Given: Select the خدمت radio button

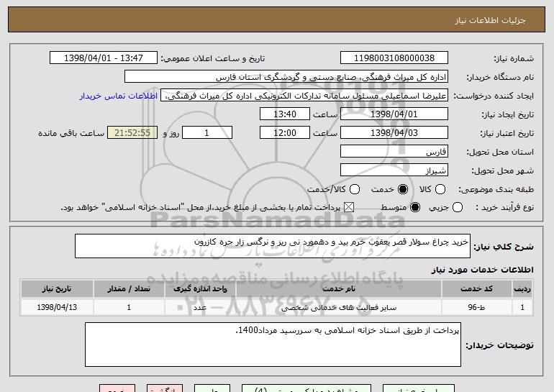Looking at the screenshot, I should click(x=403, y=190).
